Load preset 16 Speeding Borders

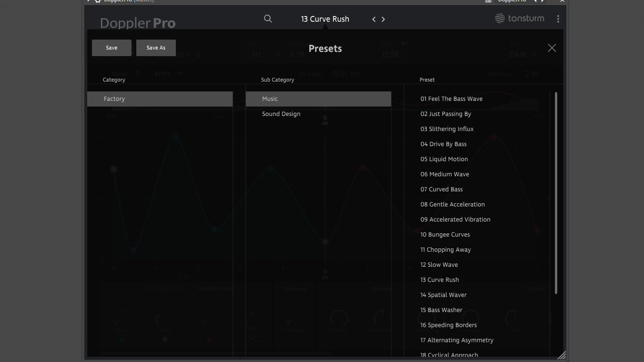[x=449, y=325]
